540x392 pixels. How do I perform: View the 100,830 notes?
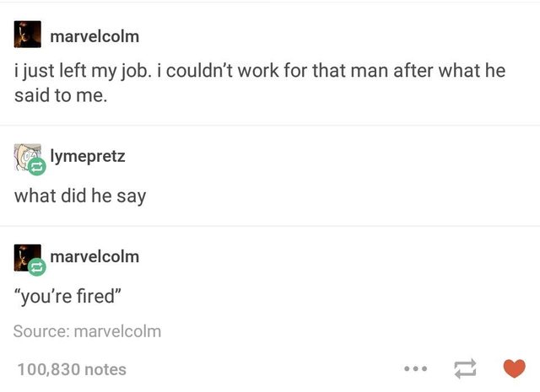tap(71, 369)
